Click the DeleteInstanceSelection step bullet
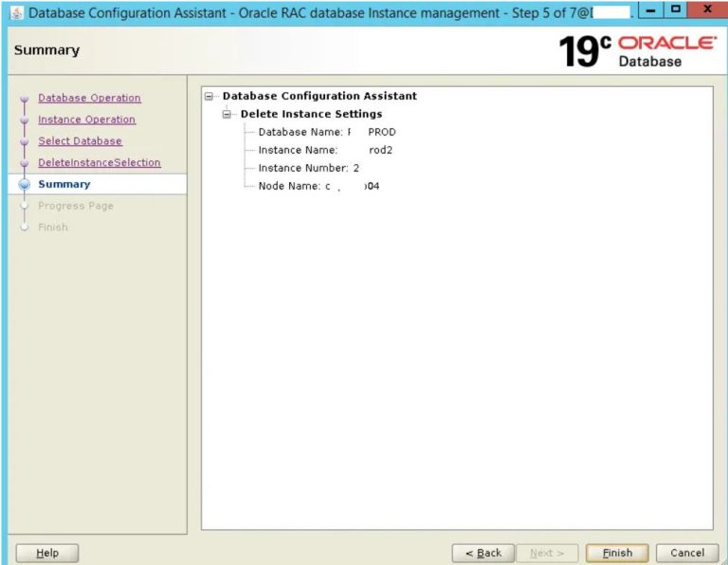728x565 pixels. pyautogui.click(x=25, y=163)
